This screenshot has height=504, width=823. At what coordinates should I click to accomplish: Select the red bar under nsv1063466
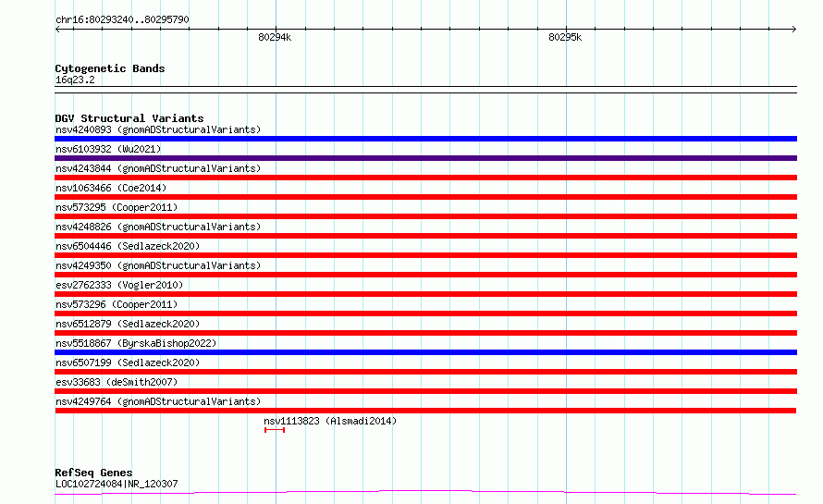[425, 197]
